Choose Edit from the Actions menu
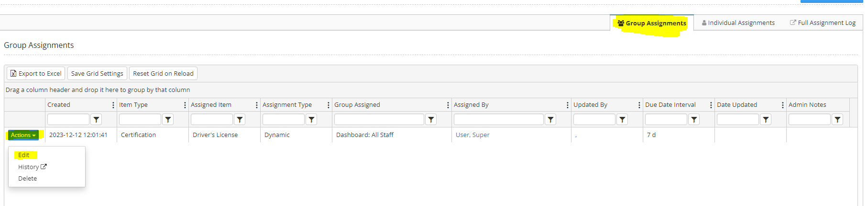The width and height of the screenshot is (868, 206). point(24,155)
